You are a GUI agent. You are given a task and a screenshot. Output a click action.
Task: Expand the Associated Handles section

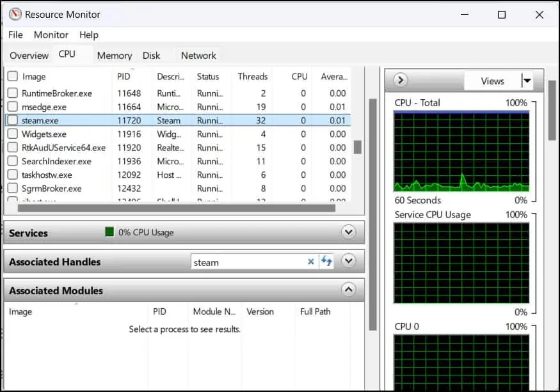pos(348,261)
